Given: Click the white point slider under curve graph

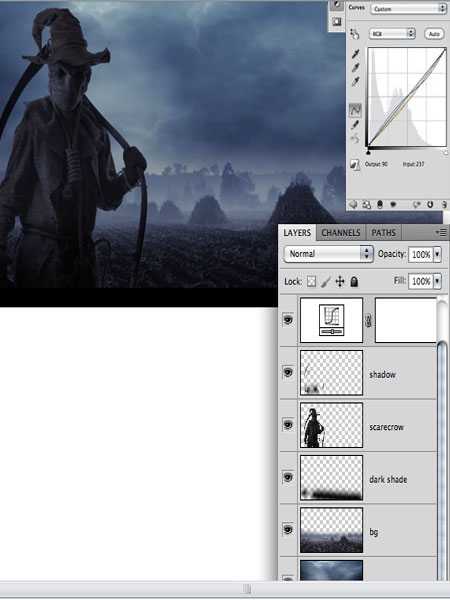Looking at the screenshot, I should click(x=445, y=153).
